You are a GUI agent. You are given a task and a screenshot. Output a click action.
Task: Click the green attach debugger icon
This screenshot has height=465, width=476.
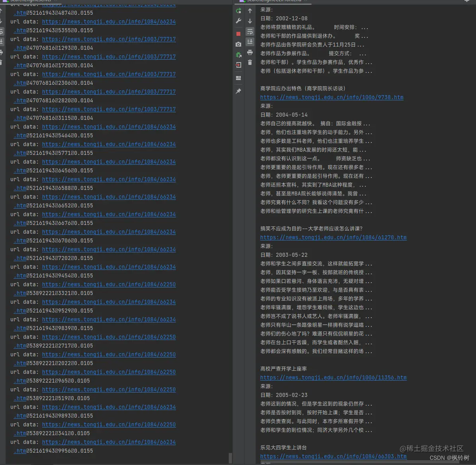coord(238,55)
